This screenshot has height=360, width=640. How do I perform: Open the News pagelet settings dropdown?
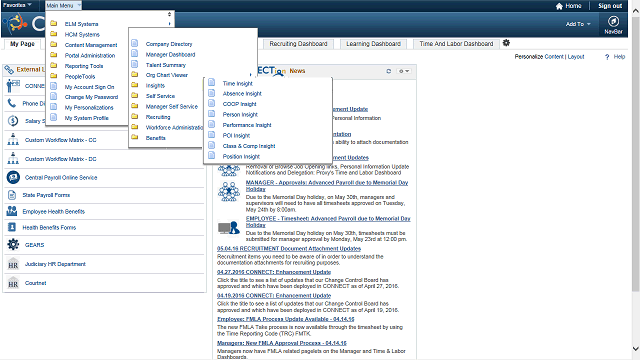(404, 71)
